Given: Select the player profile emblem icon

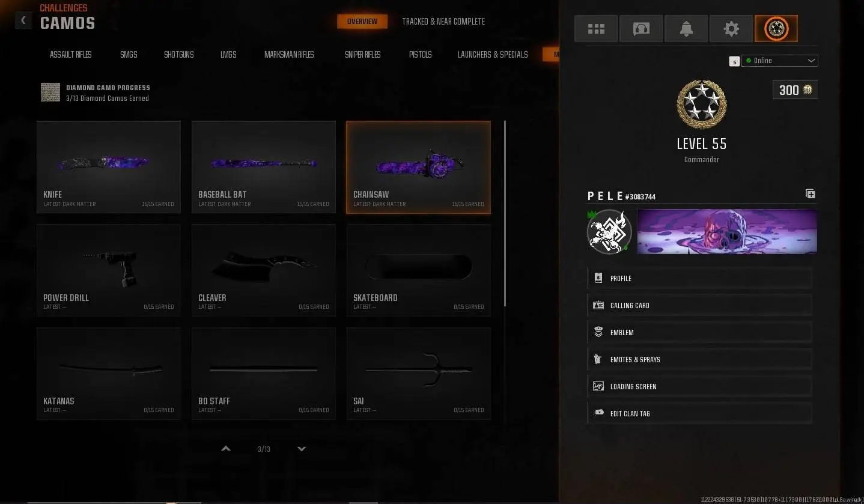Looking at the screenshot, I should pyautogui.click(x=776, y=29).
